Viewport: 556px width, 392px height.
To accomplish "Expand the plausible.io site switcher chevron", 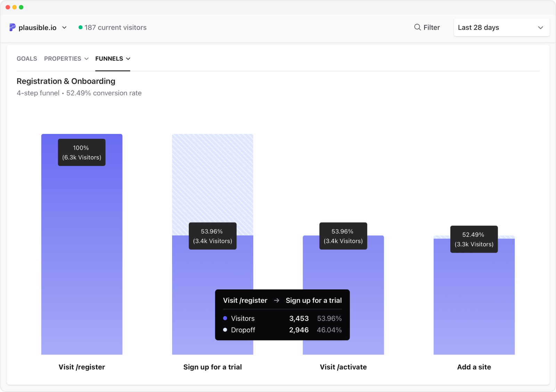I will [64, 27].
